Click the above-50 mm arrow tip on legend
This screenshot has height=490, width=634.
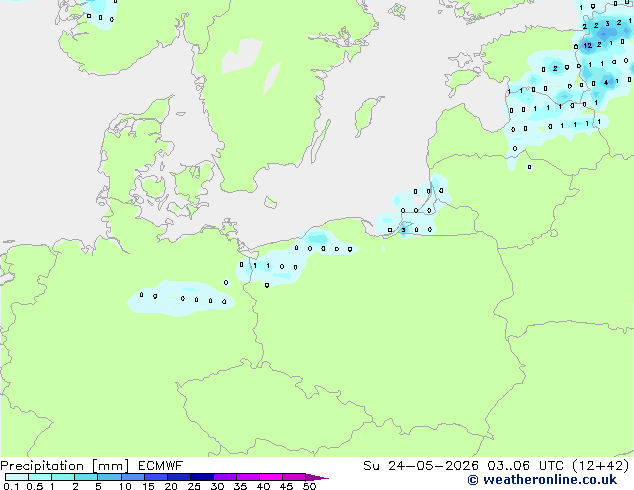[317, 477]
